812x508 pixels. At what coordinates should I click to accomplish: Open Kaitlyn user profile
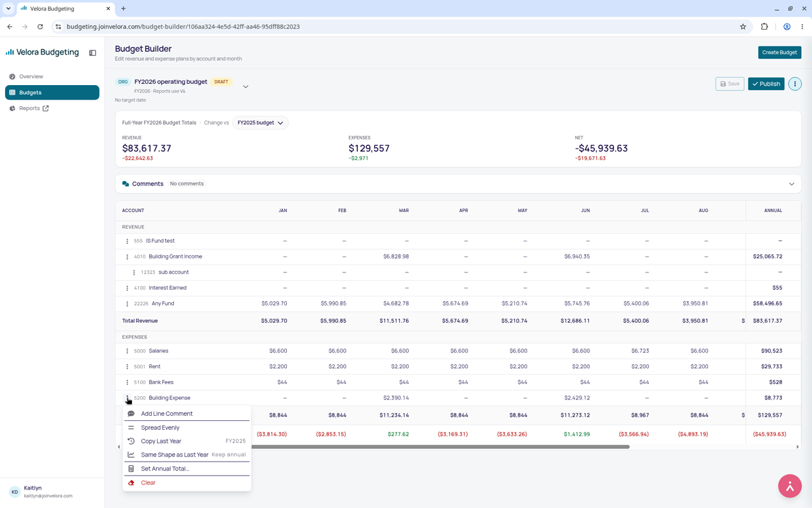[x=52, y=492]
